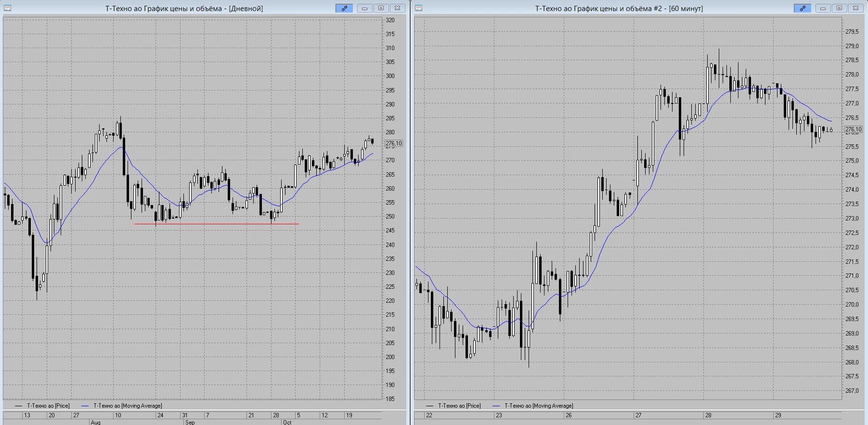Click the chart title ending in [60 минут]
Viewport: 868px width, 425px height.
click(619, 8)
